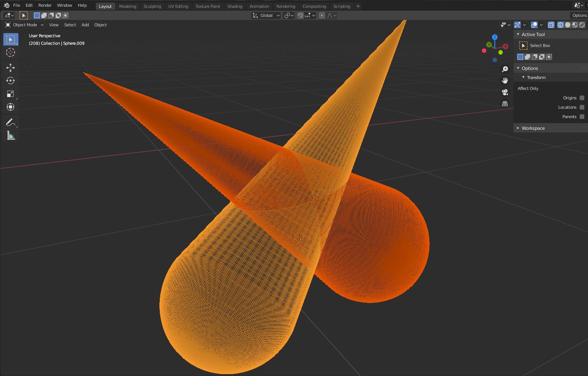Screen dimensions: 588x376
Task: Open viewport object visibility dropdown
Action: 506,25
